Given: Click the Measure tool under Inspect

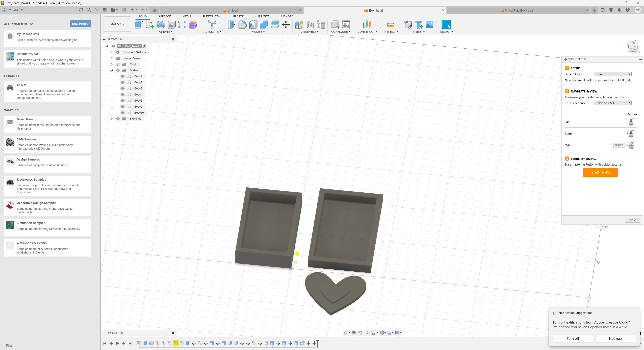Looking at the screenshot, I should pos(390,25).
